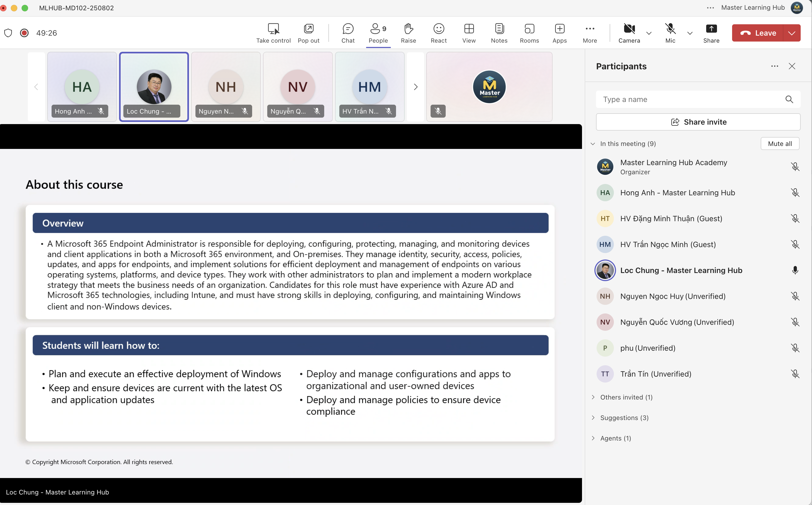The image size is (812, 505).
Task: Select the Nguyen N... video tile
Action: [226, 87]
